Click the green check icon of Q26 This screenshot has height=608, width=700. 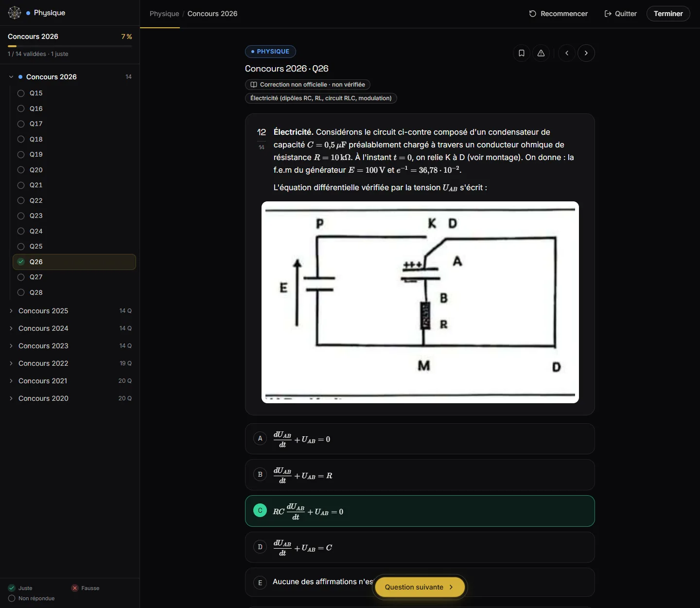[x=21, y=262]
